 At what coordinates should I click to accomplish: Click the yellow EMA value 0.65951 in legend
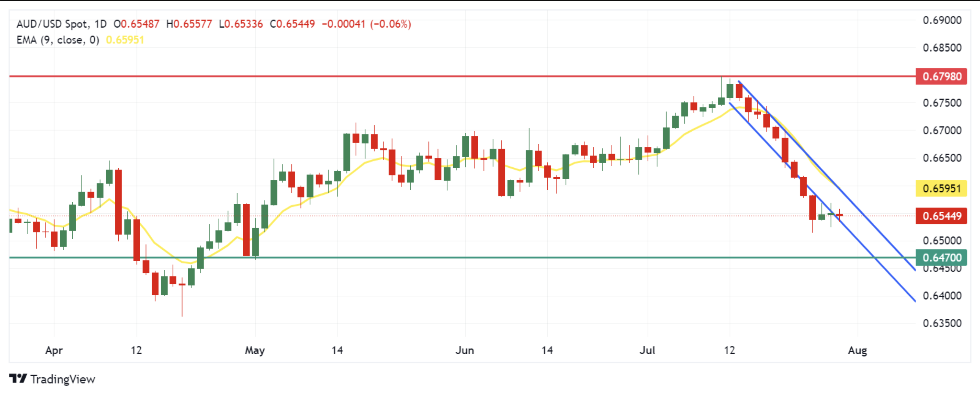pos(125,40)
